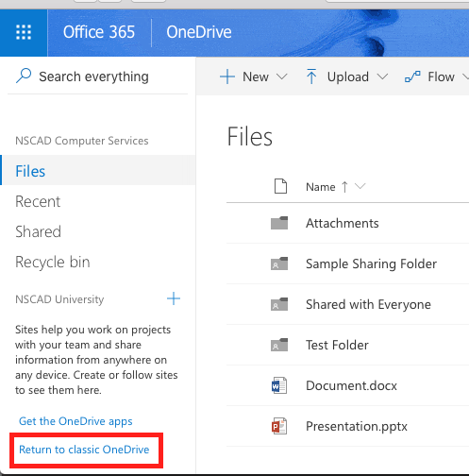Open the Attachments folder name
The image size is (469, 476).
coord(343,223)
